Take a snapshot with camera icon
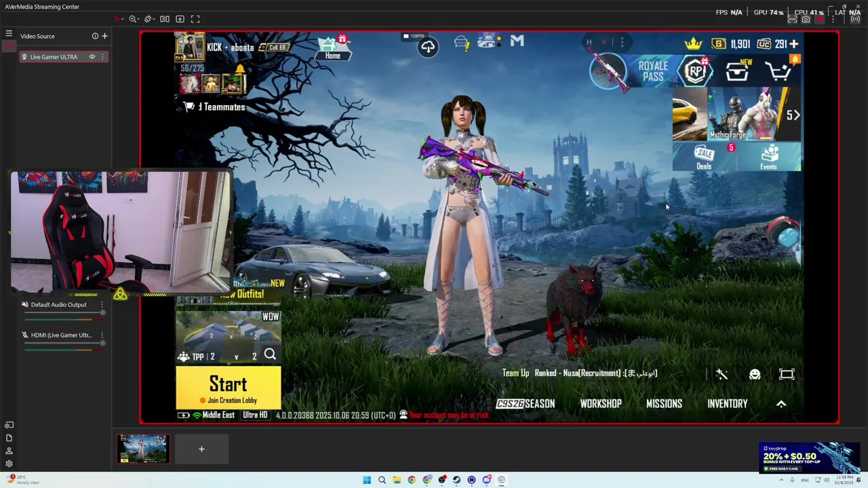 [x=806, y=20]
